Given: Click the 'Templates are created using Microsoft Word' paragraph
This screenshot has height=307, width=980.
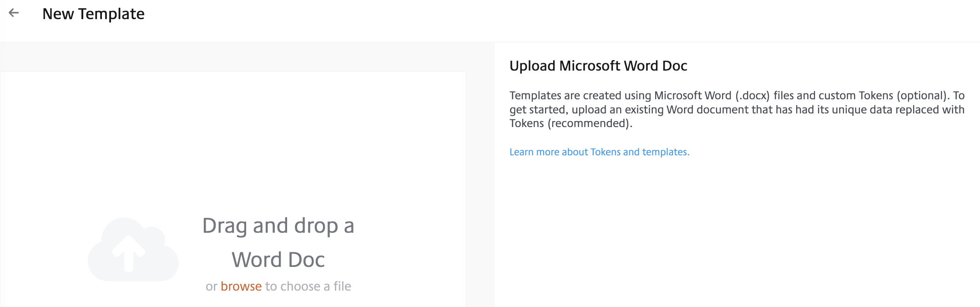Looking at the screenshot, I should pyautogui.click(x=737, y=109).
